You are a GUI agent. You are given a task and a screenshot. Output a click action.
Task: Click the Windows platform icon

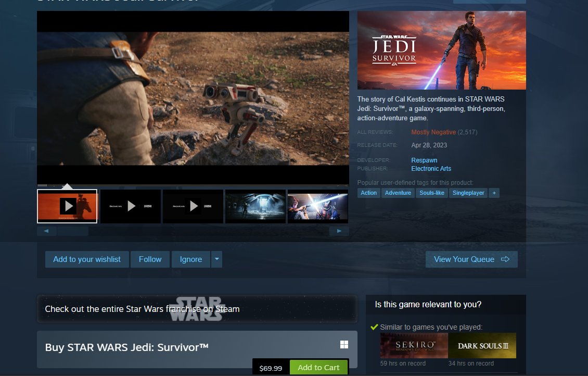tap(344, 344)
